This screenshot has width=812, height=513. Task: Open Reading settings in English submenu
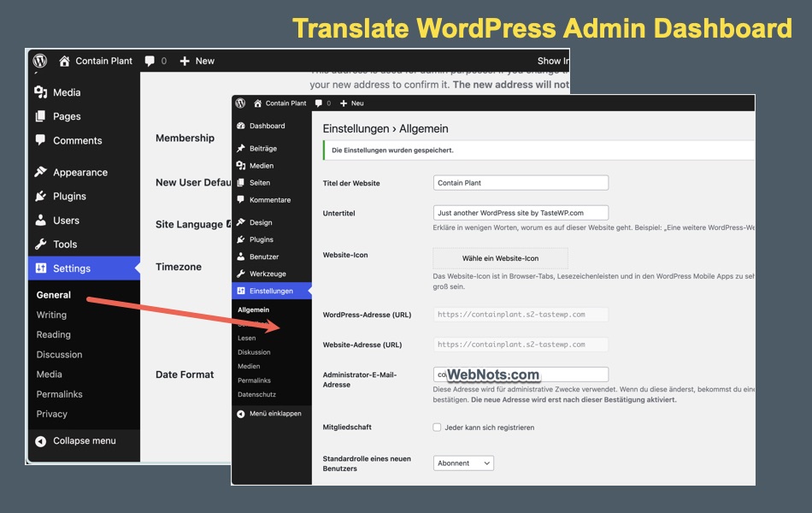click(x=53, y=334)
